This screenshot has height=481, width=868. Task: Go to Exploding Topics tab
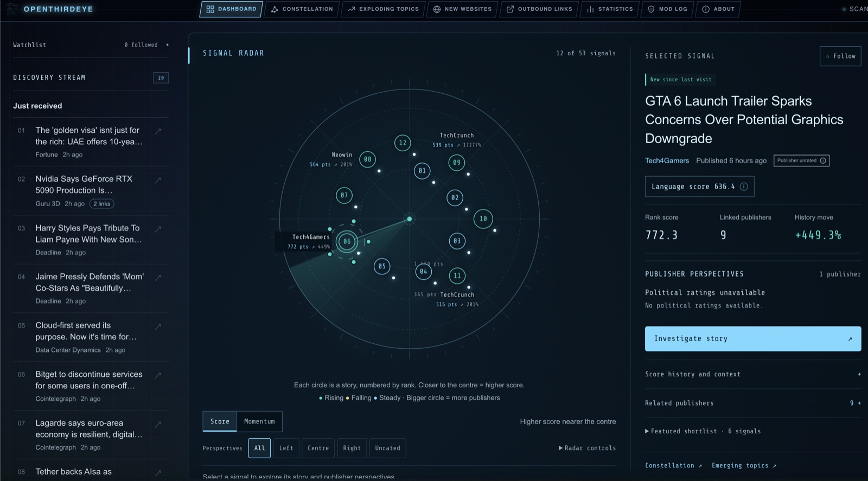click(x=384, y=9)
